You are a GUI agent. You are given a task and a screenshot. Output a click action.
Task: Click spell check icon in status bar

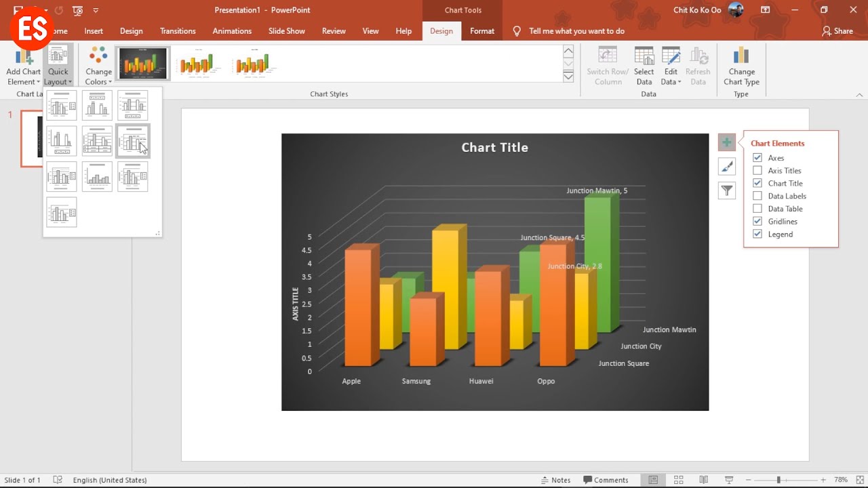(x=58, y=480)
